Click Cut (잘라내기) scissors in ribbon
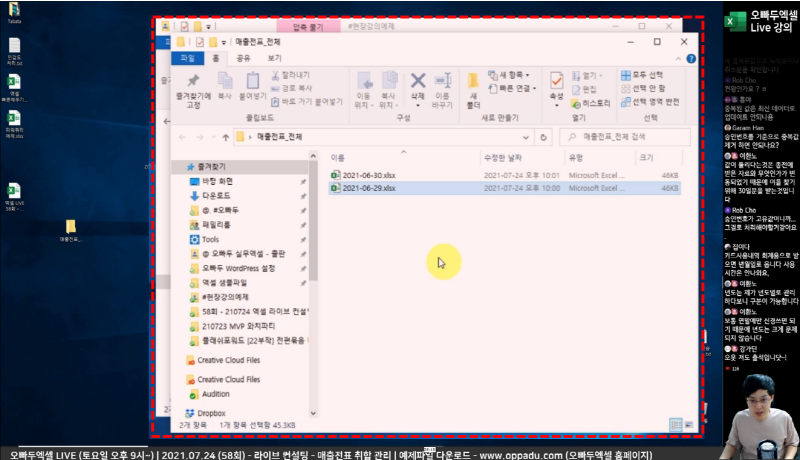This screenshot has width=800, height=460. [x=290, y=75]
